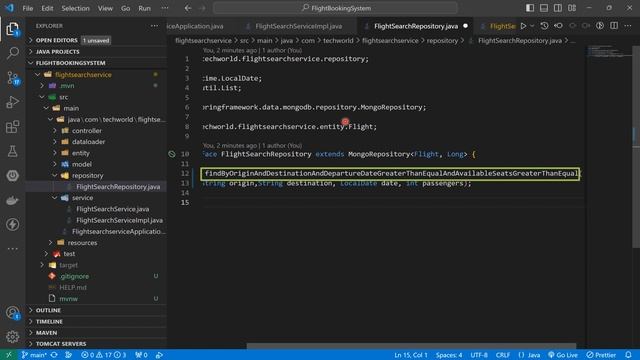The width and height of the screenshot is (640, 360).
Task: Click Ln 15, Col 1 status
Action: pyautogui.click(x=411, y=355)
